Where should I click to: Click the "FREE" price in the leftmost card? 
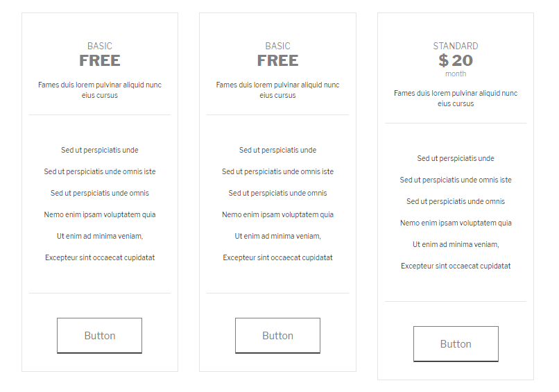click(100, 60)
